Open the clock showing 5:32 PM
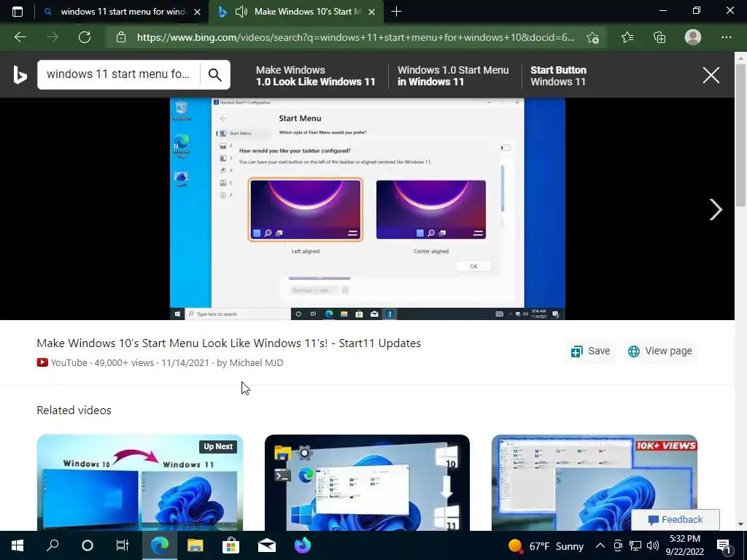747x560 pixels. (x=685, y=545)
